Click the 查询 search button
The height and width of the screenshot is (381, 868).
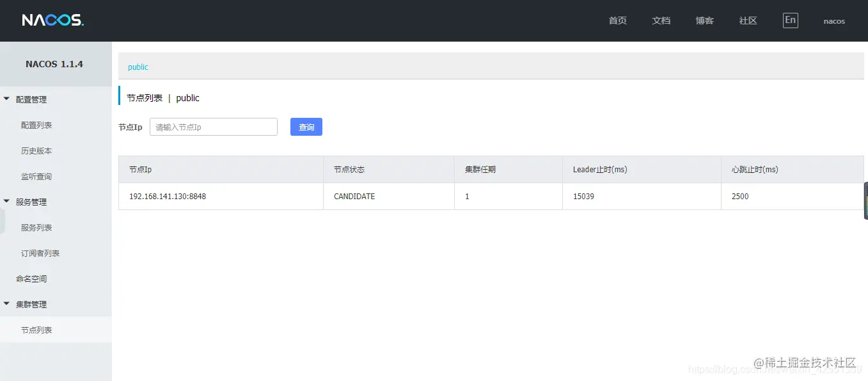306,127
